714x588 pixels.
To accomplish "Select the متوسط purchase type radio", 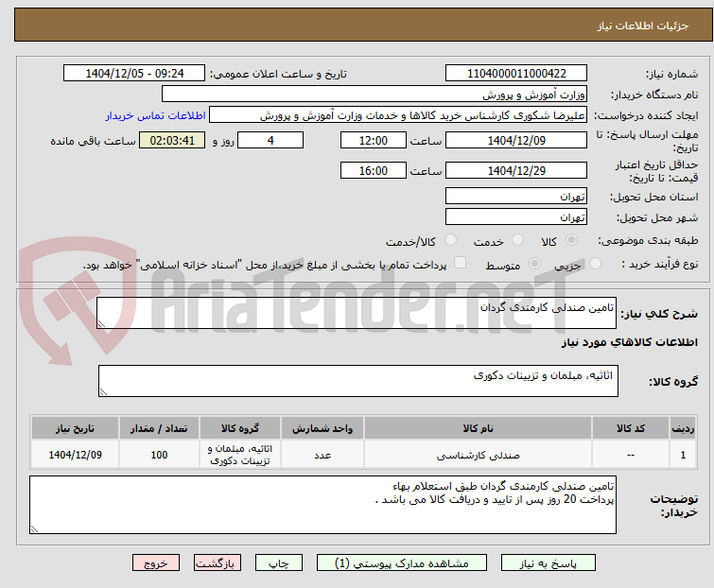I will tap(534, 264).
